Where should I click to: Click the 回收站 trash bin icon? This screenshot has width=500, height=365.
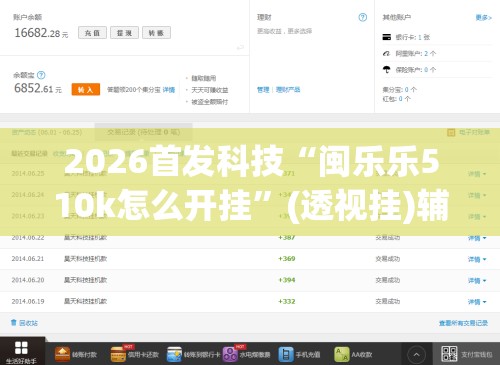14,322
